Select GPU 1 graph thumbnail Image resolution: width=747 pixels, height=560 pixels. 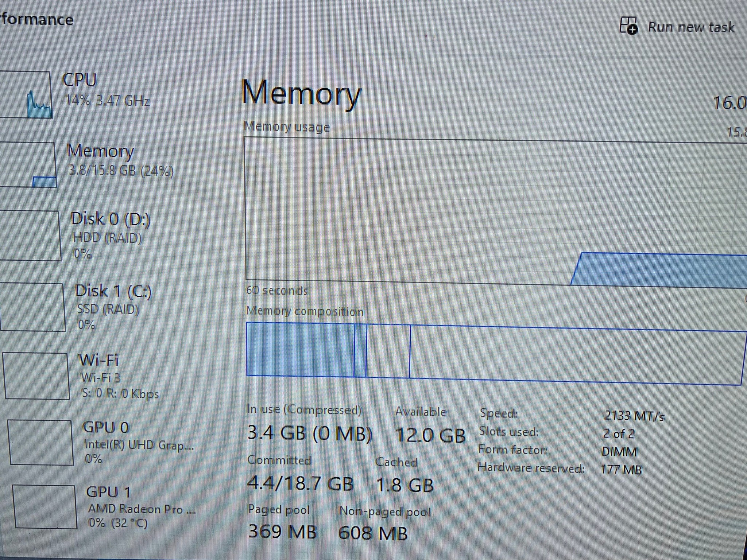coord(44,507)
